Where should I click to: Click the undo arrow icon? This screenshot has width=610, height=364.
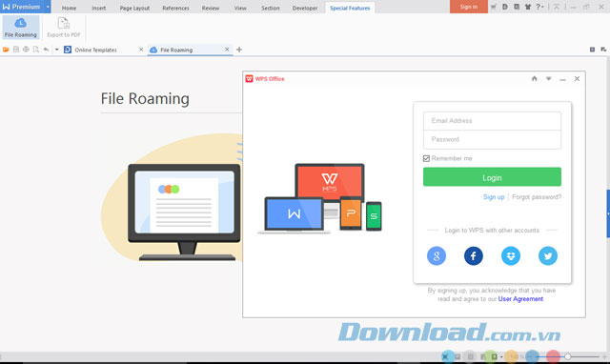tap(47, 50)
